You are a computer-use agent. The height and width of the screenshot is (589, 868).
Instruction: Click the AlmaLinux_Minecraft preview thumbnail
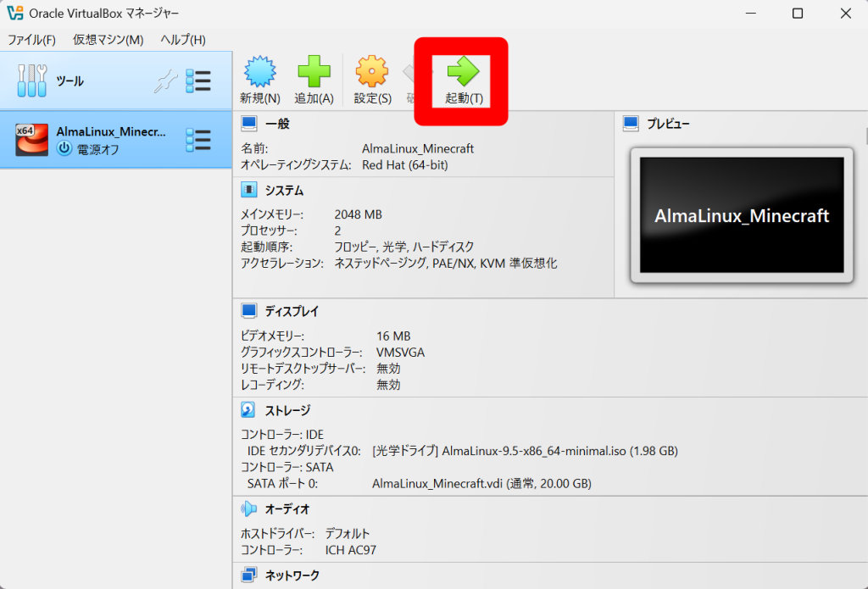pos(742,214)
